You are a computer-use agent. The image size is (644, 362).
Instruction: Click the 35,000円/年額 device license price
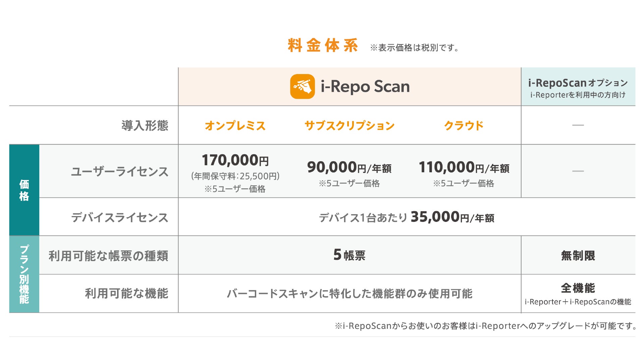452,217
